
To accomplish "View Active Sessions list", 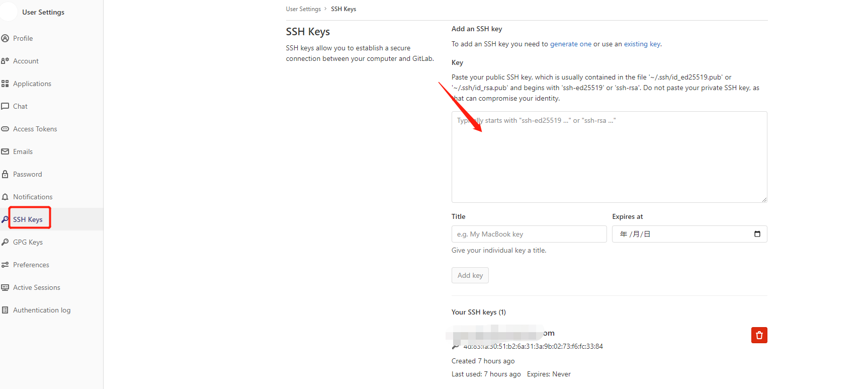I will click(x=36, y=287).
